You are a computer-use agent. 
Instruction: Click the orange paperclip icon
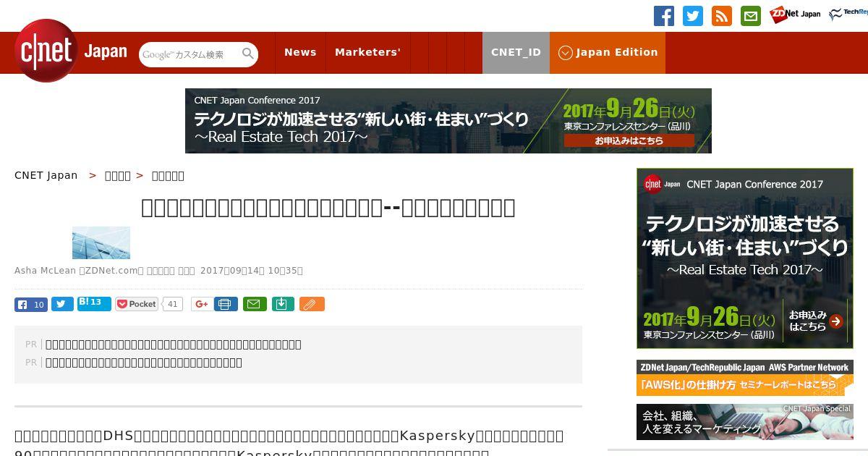312,304
